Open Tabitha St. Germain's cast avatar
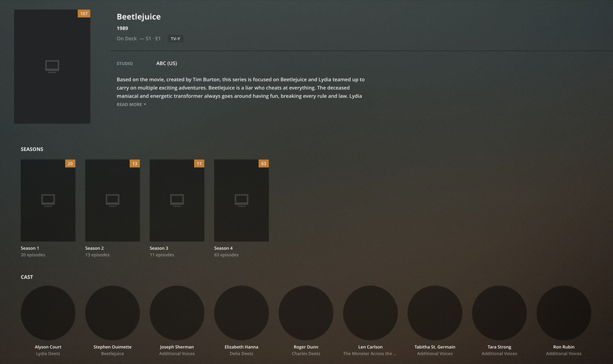The height and width of the screenshot is (364, 613). 435,313
